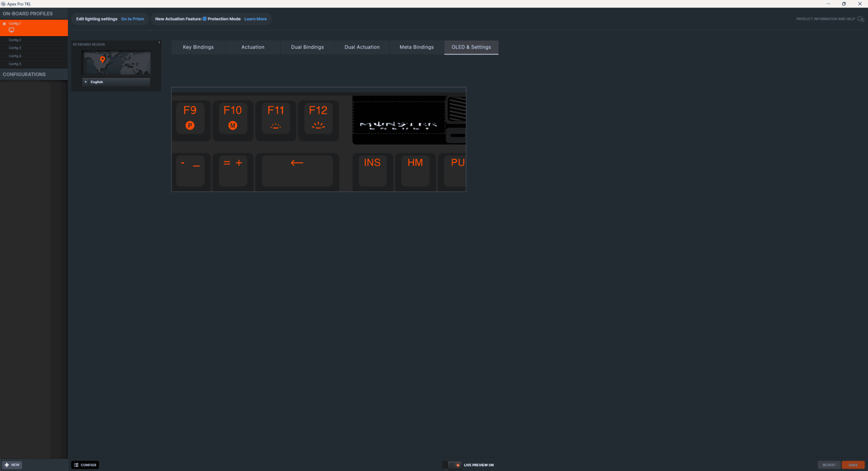Click the orange location pin on the map
Viewport: 868px width, 471px height.
[x=103, y=59]
